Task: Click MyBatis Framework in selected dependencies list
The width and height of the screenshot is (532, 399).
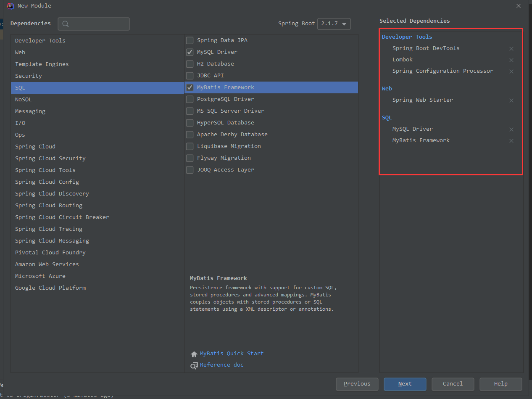Action: (x=421, y=140)
